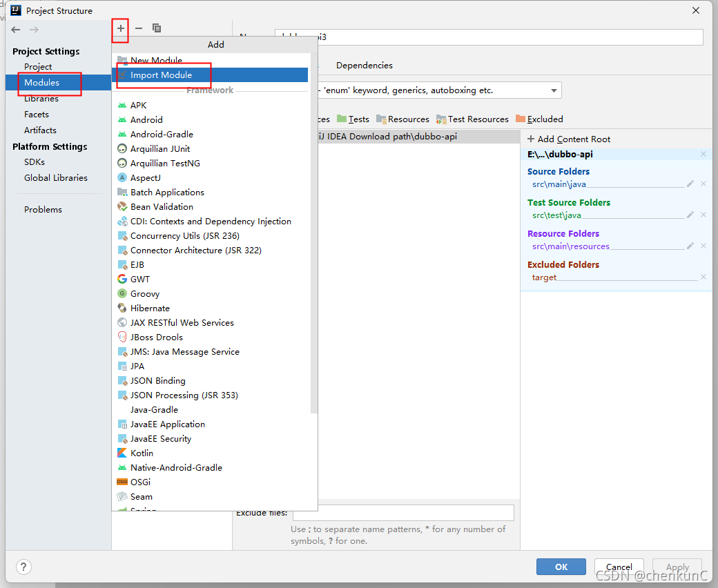718x588 pixels.
Task: Select EJB framework
Action: tap(210, 265)
